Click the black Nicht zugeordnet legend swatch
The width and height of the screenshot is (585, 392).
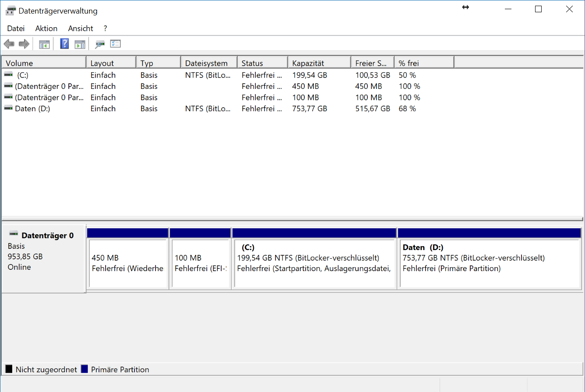(x=9, y=369)
